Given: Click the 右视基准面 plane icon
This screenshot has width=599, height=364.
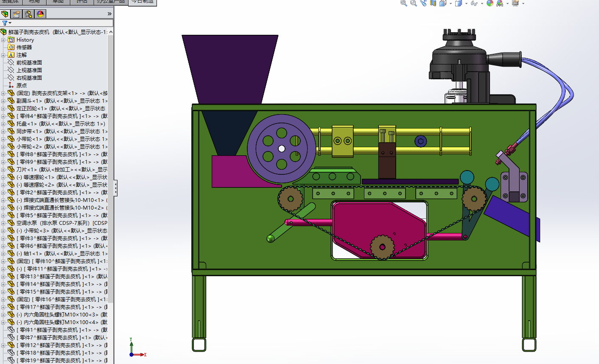Looking at the screenshot, I should 11,78.
